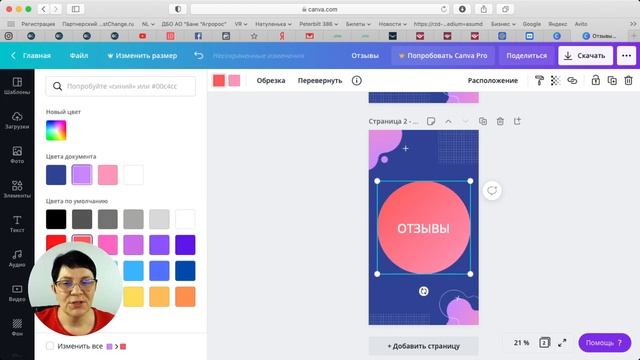
Task: Select the black default color swatch
Action: coord(56,219)
